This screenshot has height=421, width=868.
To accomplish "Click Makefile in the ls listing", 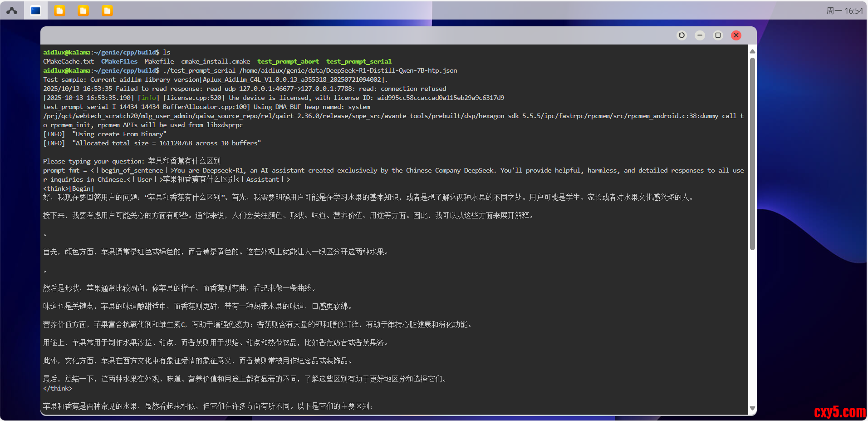I will (x=159, y=61).
